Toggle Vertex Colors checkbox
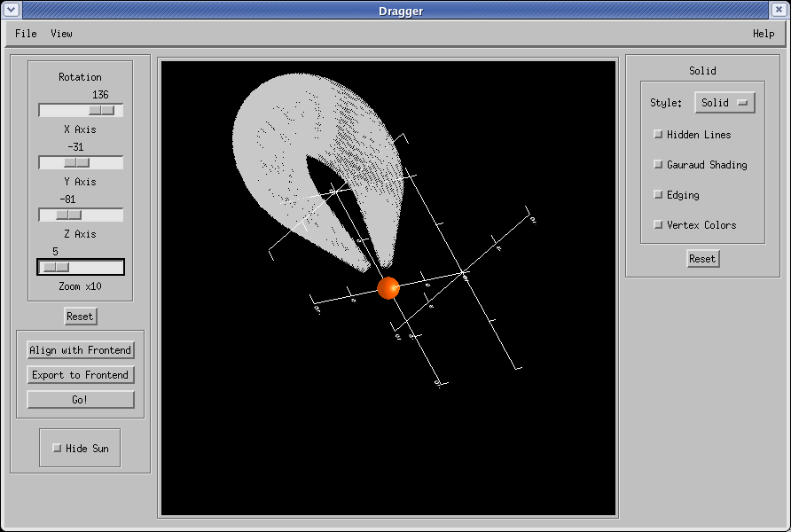This screenshot has height=532, width=791. (x=658, y=225)
